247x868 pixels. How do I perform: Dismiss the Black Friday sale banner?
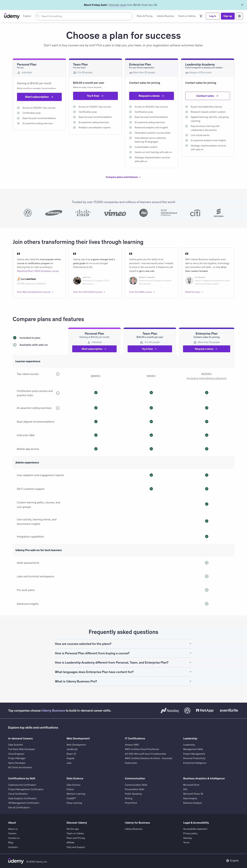[242, 5]
